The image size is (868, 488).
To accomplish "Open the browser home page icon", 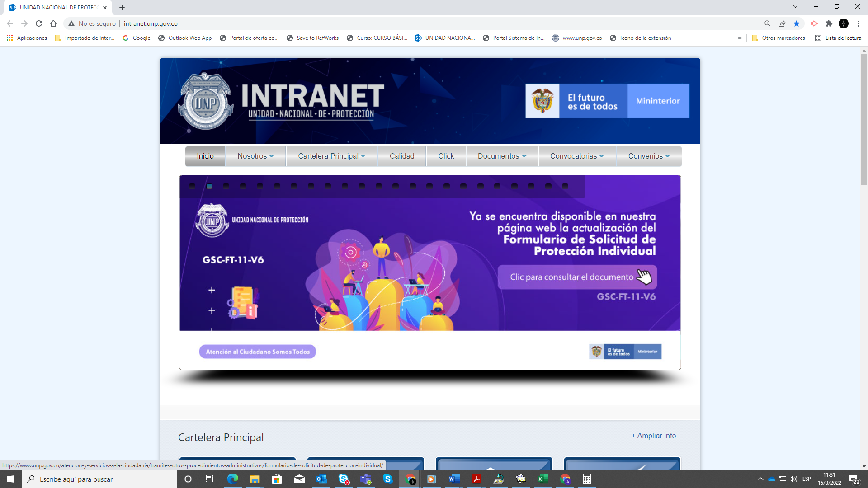I will [x=53, y=23].
